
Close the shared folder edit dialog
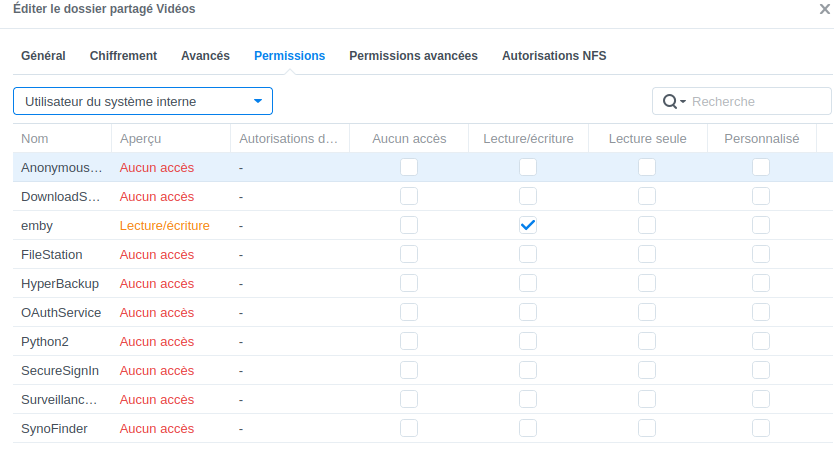coord(825,9)
